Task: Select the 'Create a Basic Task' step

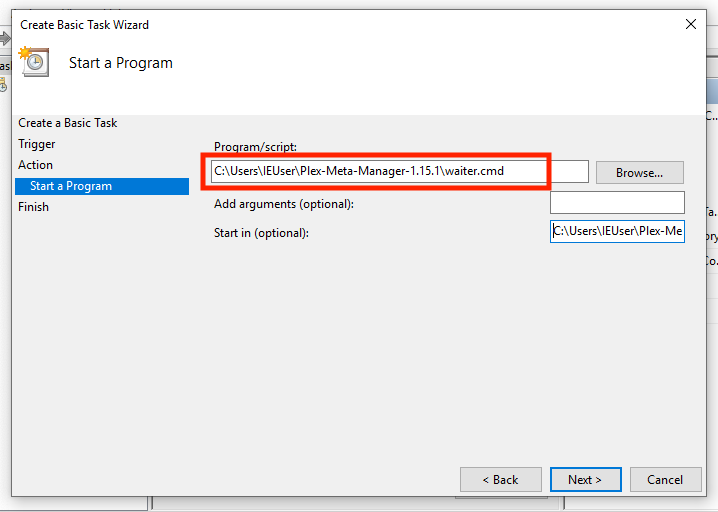Action: pyautogui.click(x=68, y=123)
